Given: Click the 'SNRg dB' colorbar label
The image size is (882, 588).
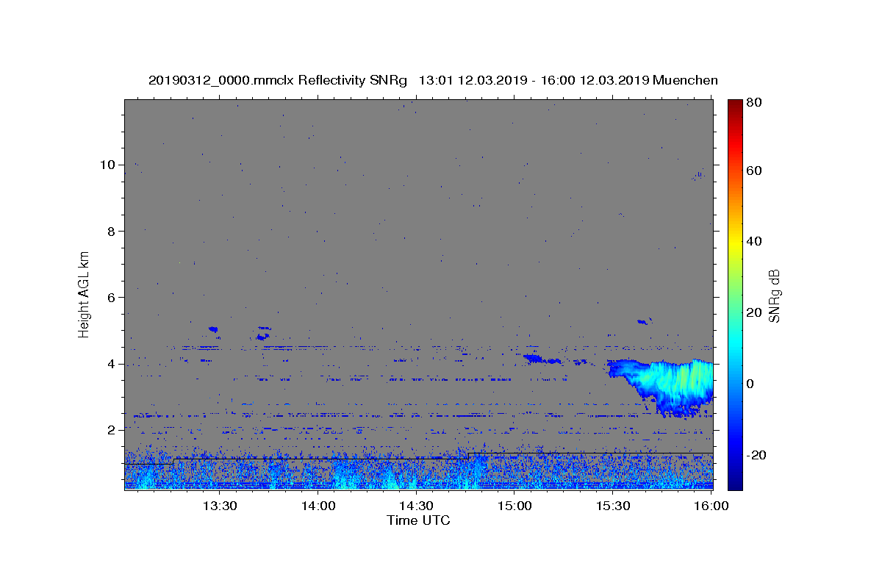Looking at the screenshot, I should [773, 295].
